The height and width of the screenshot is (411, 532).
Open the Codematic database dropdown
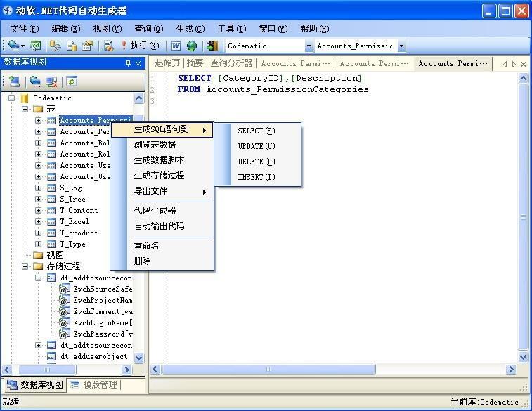click(x=309, y=46)
